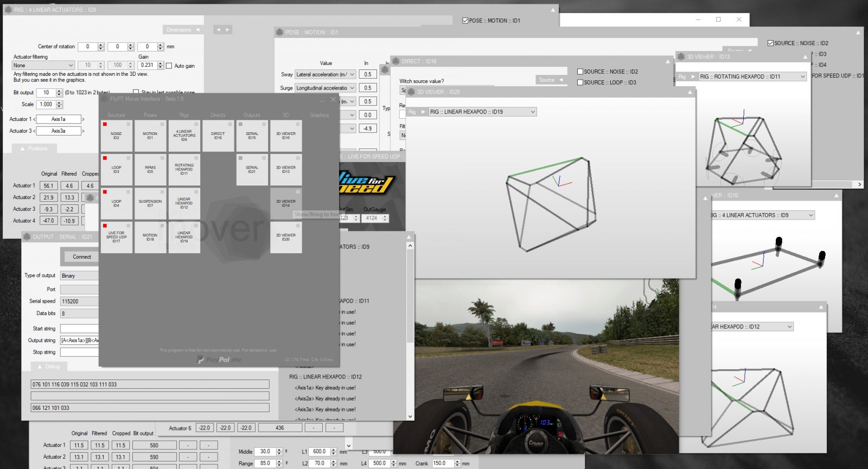Toggle red status square on LIVE FOR SPEED UDP tile
Image resolution: width=868 pixels, height=469 pixels.
(x=105, y=226)
